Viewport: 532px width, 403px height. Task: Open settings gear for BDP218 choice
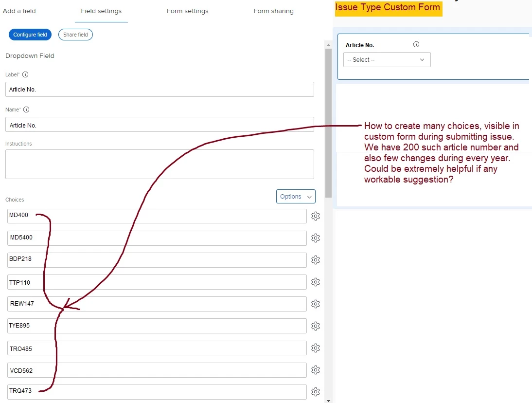(x=316, y=260)
